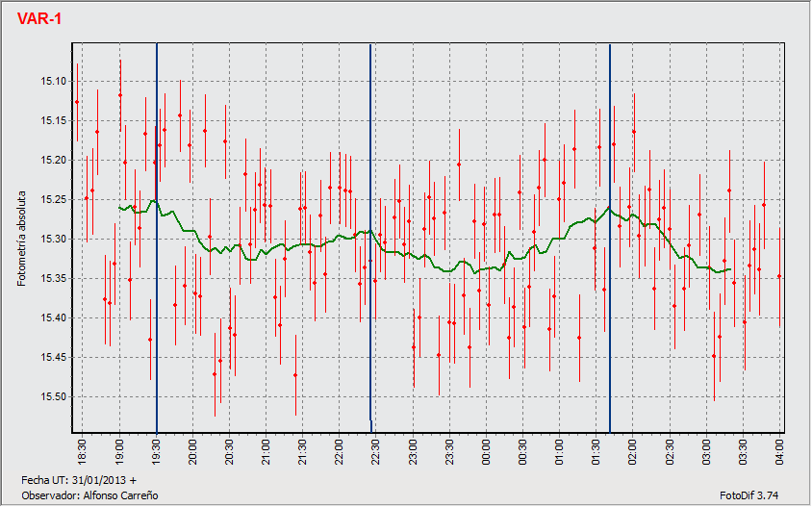Click the 18:30 x-axis time label
812x507 pixels.
(84, 451)
